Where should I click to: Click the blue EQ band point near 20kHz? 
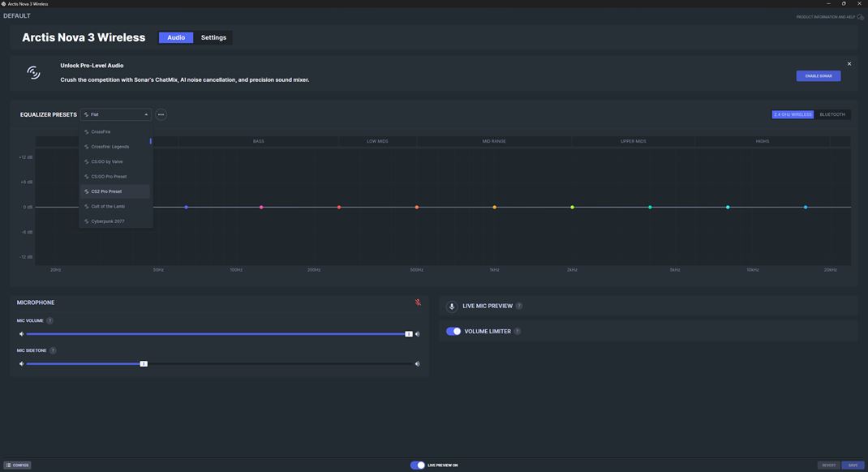click(x=806, y=207)
